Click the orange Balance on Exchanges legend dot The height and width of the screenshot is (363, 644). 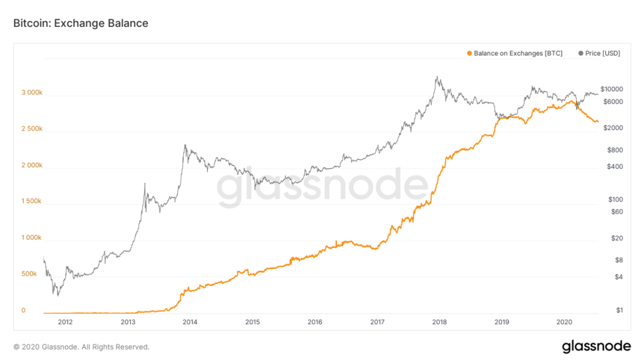[x=469, y=53]
